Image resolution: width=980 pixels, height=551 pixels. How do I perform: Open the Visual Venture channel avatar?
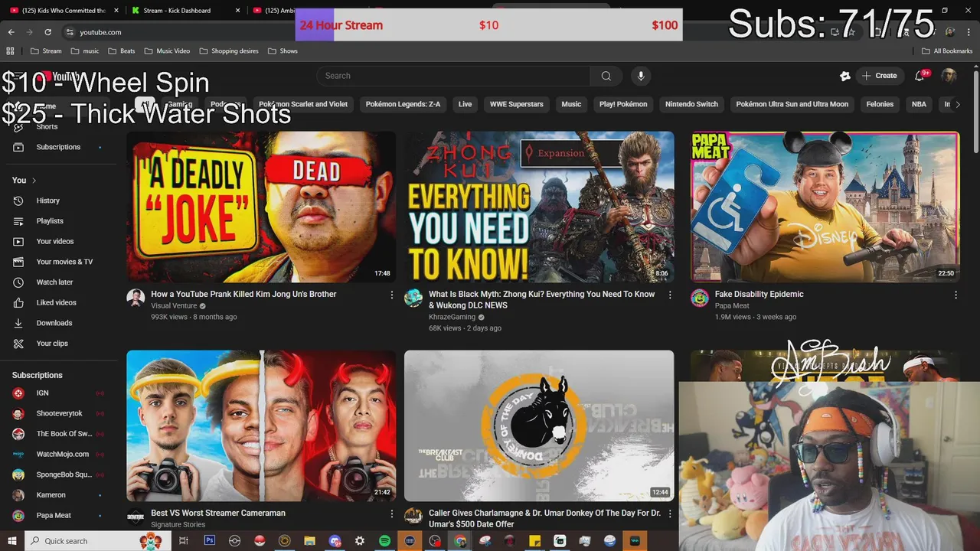[x=136, y=298]
